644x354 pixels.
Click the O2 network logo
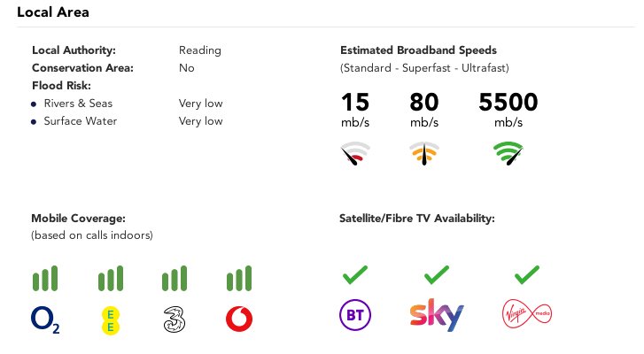[x=45, y=320]
